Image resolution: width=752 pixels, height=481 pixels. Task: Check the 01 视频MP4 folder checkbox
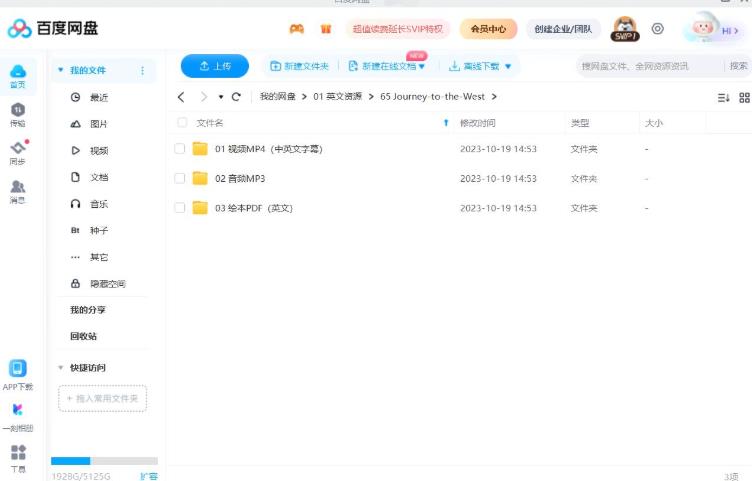coord(180,149)
